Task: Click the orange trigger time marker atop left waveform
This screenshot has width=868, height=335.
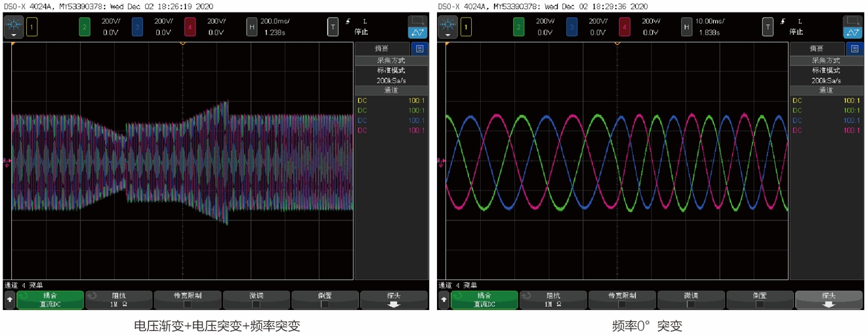Action: [182, 43]
